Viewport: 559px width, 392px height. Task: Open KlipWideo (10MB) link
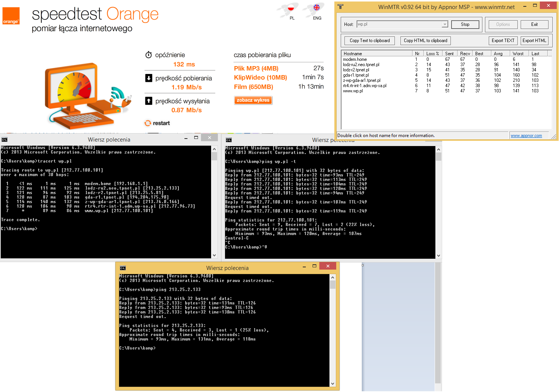tap(260, 77)
